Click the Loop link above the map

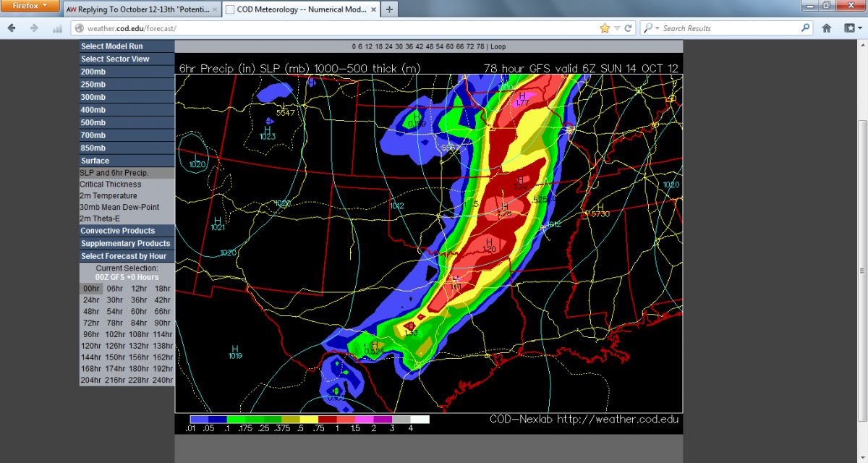click(498, 46)
